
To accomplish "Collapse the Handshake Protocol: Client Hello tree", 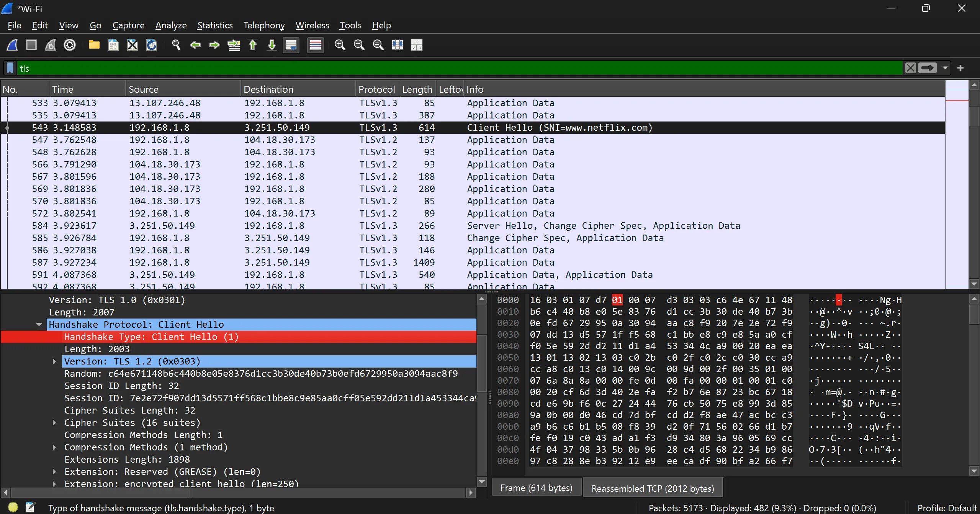I will pos(39,325).
